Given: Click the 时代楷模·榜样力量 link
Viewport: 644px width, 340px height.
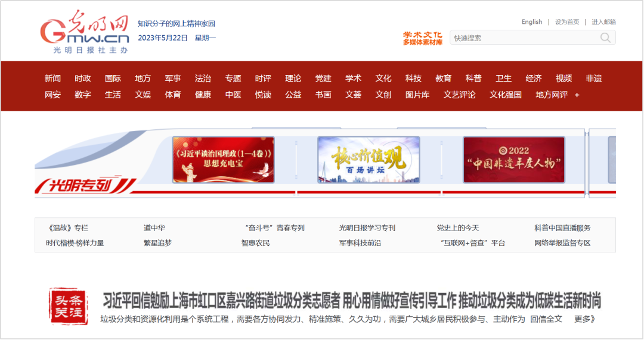Looking at the screenshot, I should (x=75, y=243).
